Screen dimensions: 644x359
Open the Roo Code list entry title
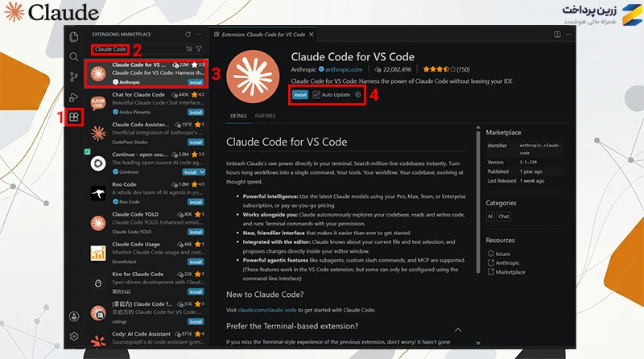point(124,184)
